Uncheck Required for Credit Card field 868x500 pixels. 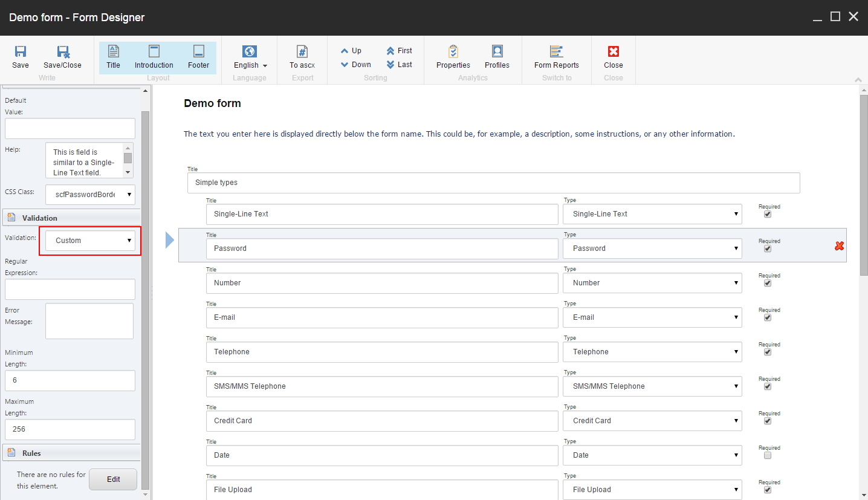coord(768,421)
